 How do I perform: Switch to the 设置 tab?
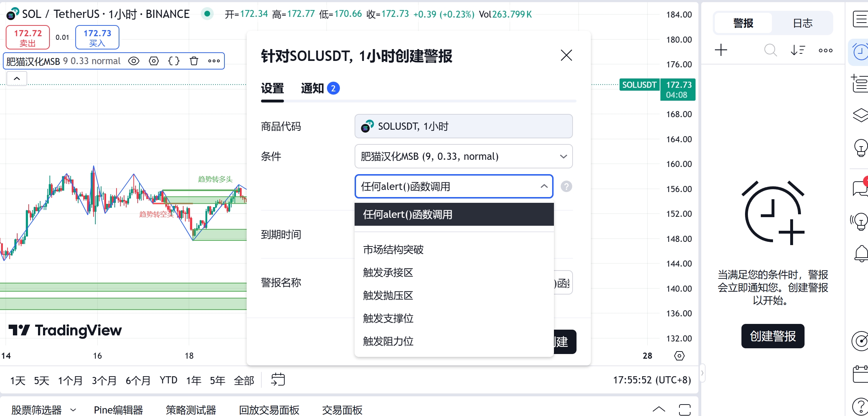tap(272, 88)
